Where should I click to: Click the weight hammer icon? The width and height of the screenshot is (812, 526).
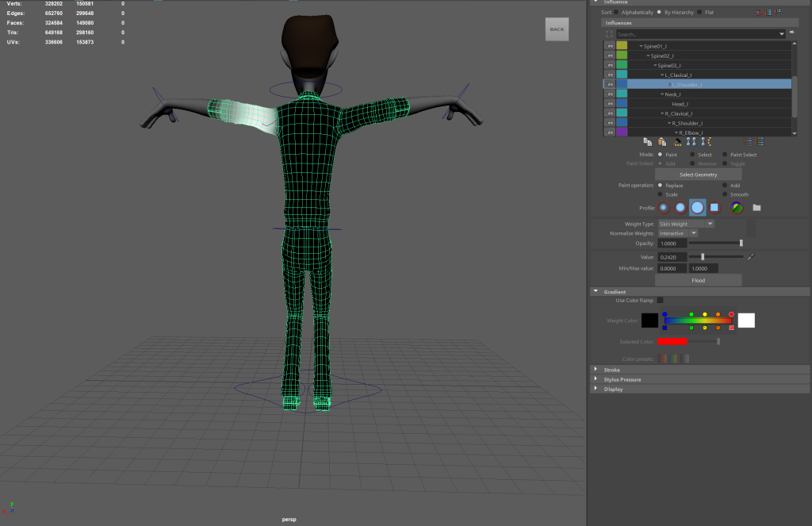pos(677,141)
